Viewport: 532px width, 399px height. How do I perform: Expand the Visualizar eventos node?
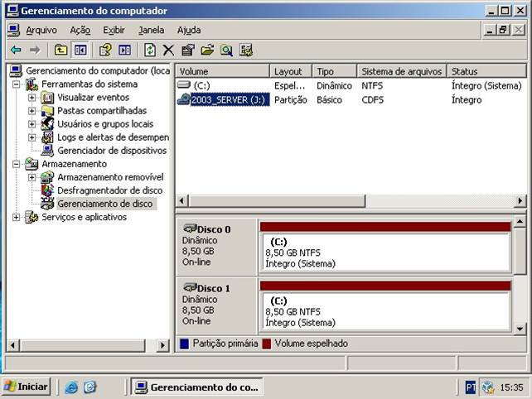pos(31,98)
